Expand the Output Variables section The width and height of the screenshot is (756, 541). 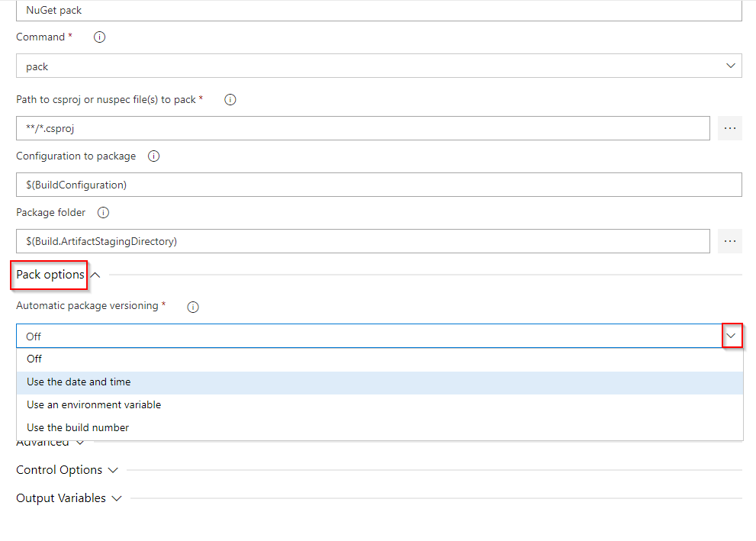(69, 498)
